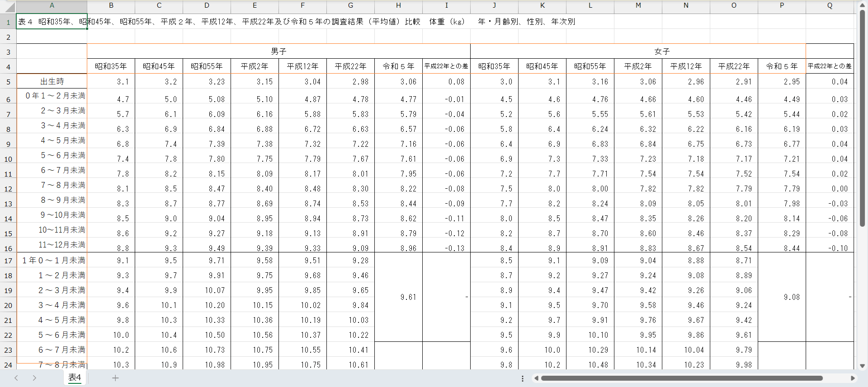Click the previous sheet navigation arrow

pos(16,378)
